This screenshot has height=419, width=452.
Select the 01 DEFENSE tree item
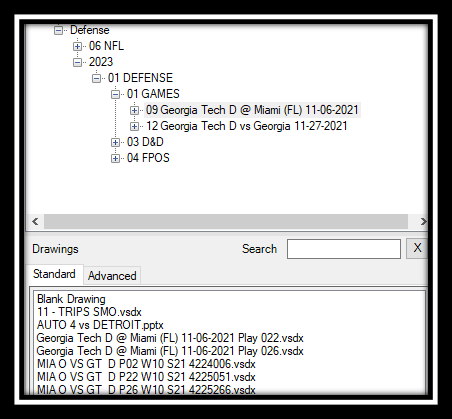pyautogui.click(x=140, y=78)
